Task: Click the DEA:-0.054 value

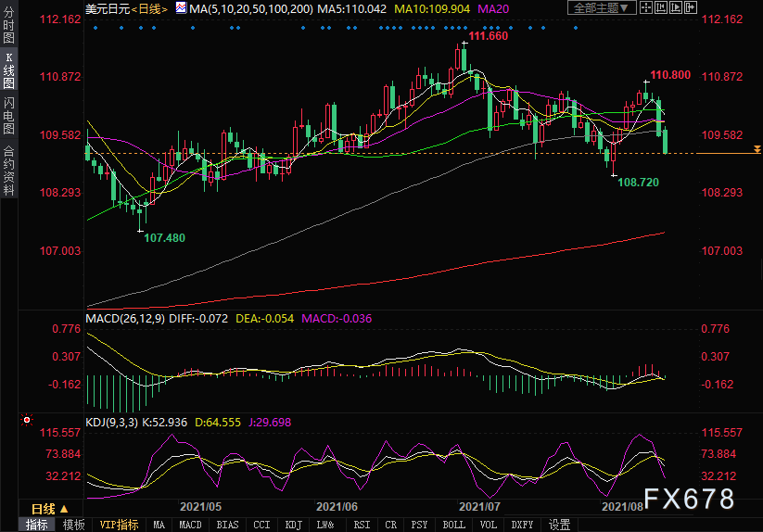Action: (265, 319)
